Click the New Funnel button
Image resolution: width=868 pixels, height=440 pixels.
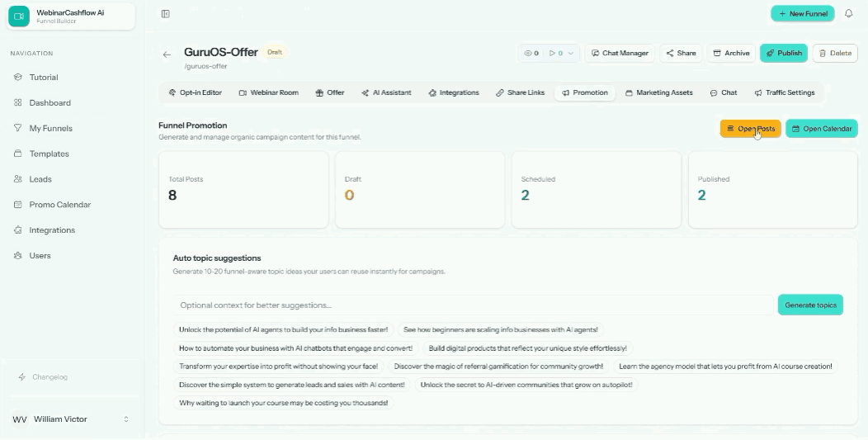(803, 13)
